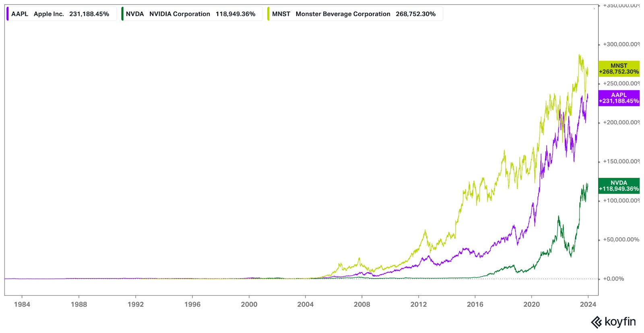This screenshot has height=333, width=644.
Task: Click the 2016 x-axis label
Action: click(x=475, y=304)
